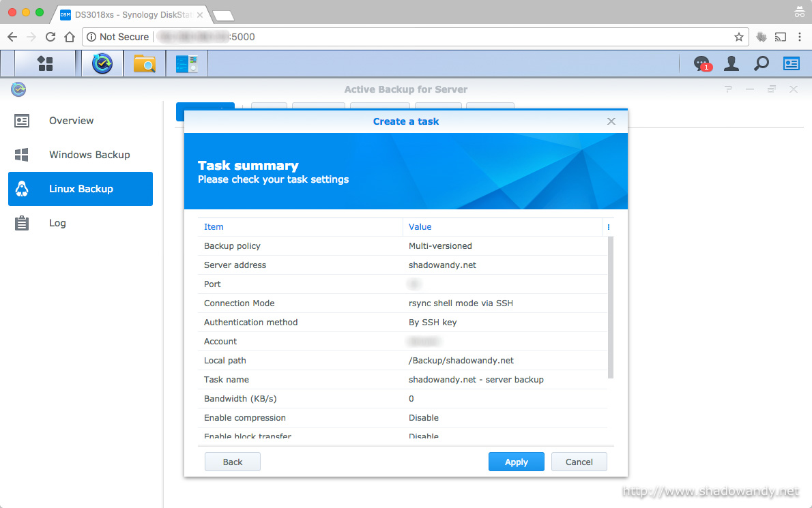Screen dimensions: 812x508
Task: Click the rsync shell mode via SSH value
Action: (x=461, y=303)
